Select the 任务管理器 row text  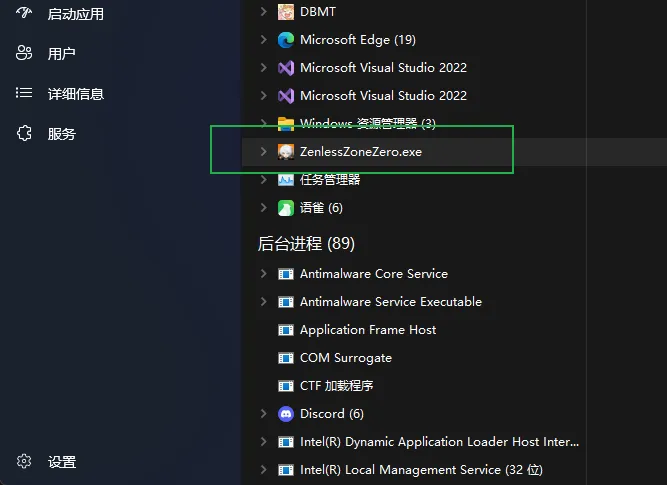coord(330,180)
